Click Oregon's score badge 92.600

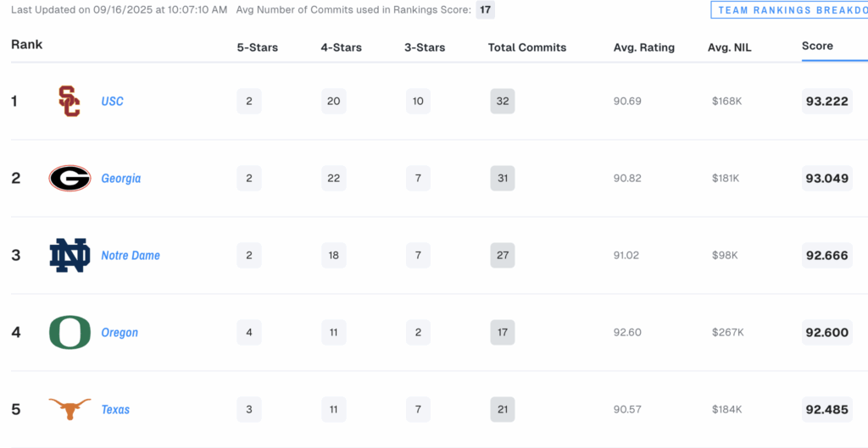coord(827,333)
